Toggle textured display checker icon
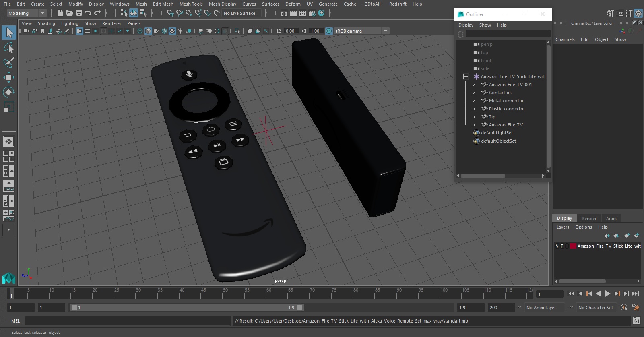644x337 pixels. (172, 31)
